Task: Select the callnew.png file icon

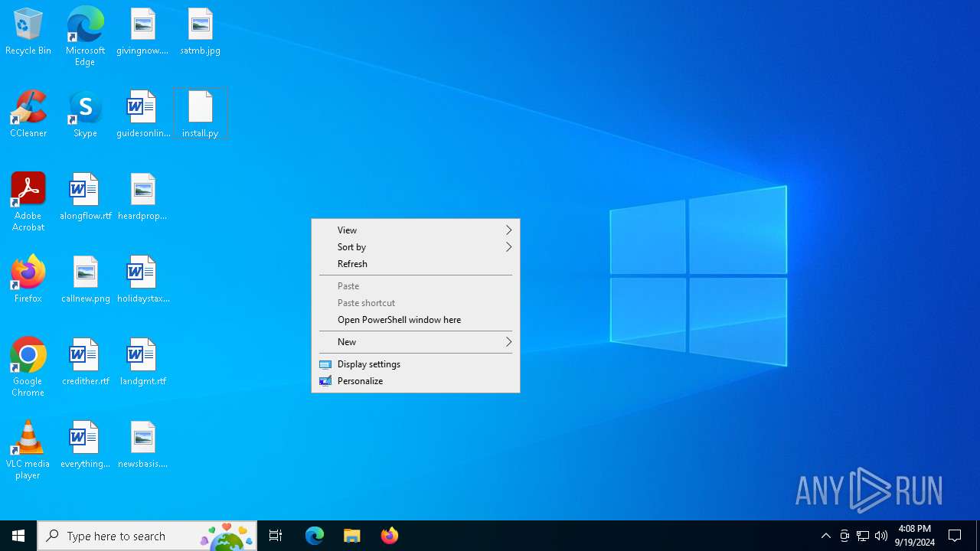Action: (85, 280)
